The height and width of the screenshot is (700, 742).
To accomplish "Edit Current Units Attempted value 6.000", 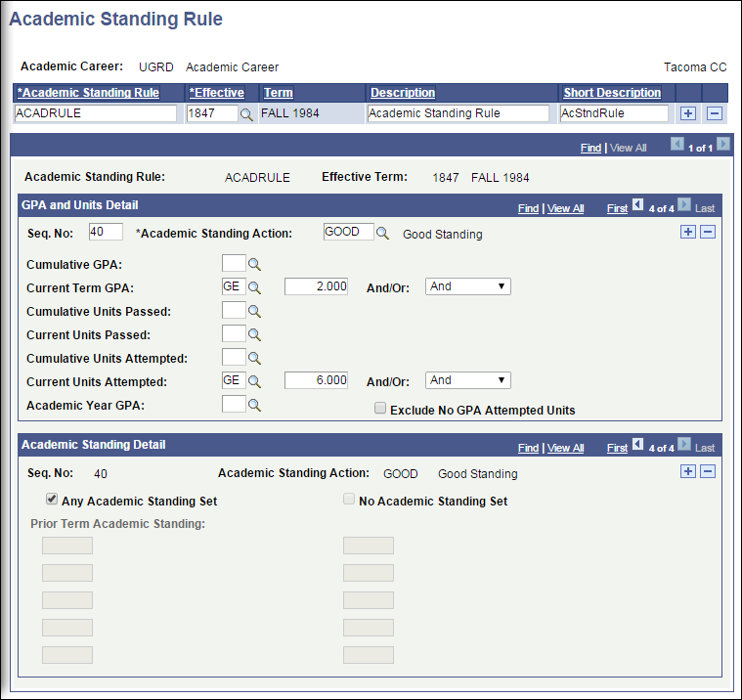I will [316, 380].
